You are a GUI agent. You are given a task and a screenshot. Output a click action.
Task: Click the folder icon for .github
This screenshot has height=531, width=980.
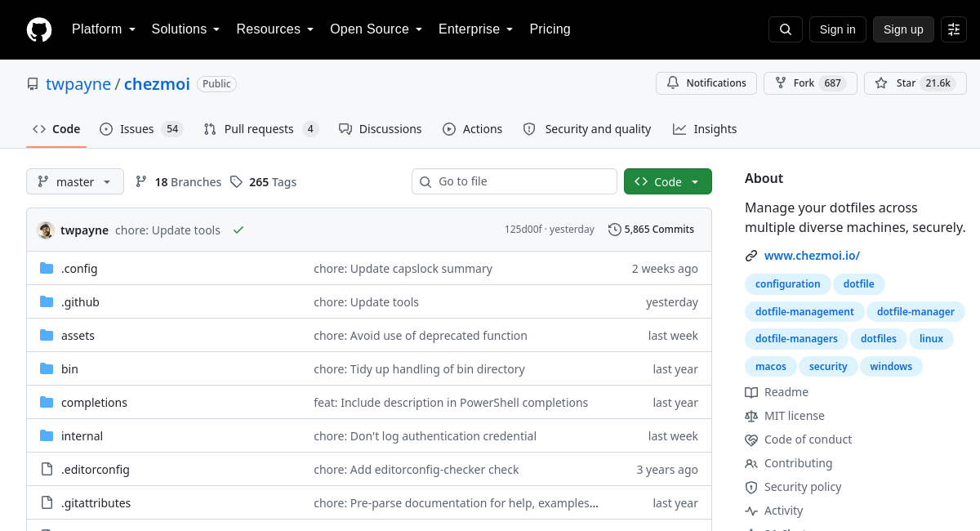pos(47,302)
